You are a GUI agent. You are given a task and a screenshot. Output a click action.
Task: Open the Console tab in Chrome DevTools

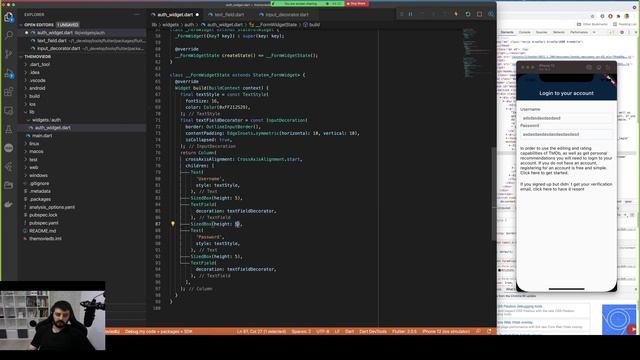pos(525,32)
